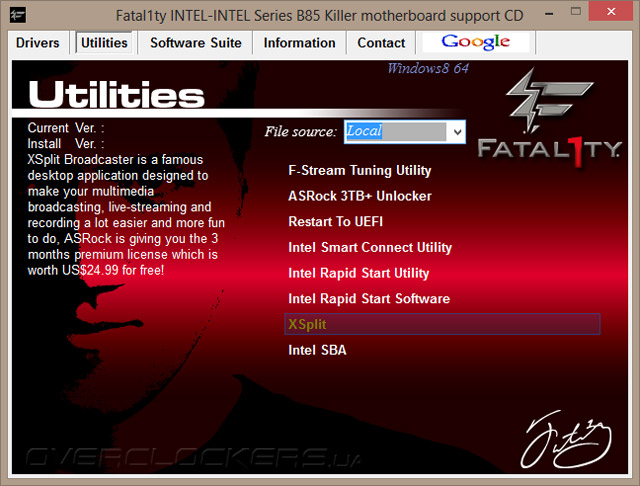The image size is (640, 486).
Task: Open the Software Suite tab
Action: tap(196, 43)
